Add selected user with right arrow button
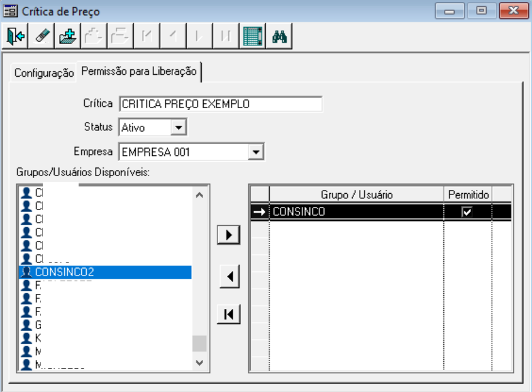This screenshot has width=532, height=392. click(x=229, y=235)
